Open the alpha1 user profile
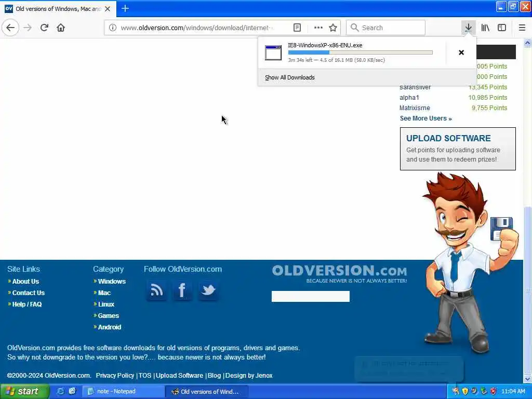Viewport: 532px width, 399px height. [409, 97]
